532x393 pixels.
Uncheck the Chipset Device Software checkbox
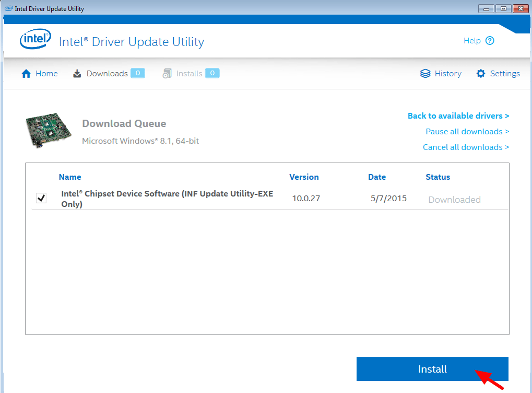41,198
